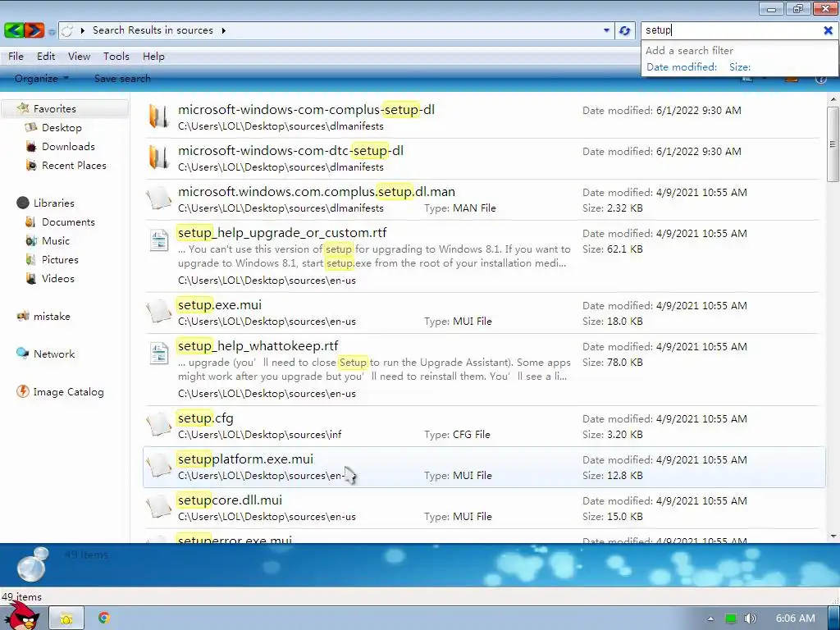The image size is (840, 630).
Task: Select the microsoft-windows-com-complus-setup-dl file name
Action: click(x=307, y=110)
